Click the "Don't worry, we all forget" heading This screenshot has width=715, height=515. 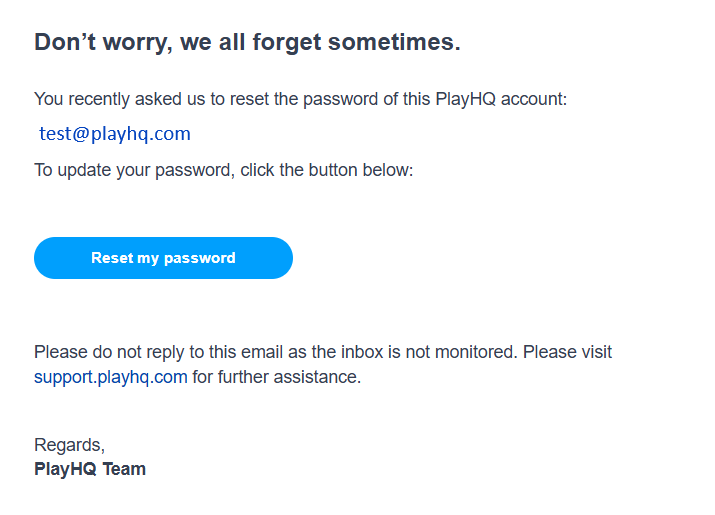pos(247,42)
